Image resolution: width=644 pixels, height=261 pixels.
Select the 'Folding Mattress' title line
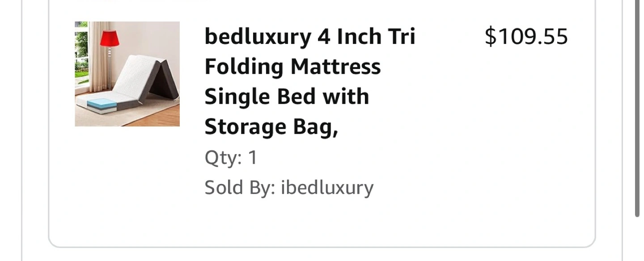point(292,67)
